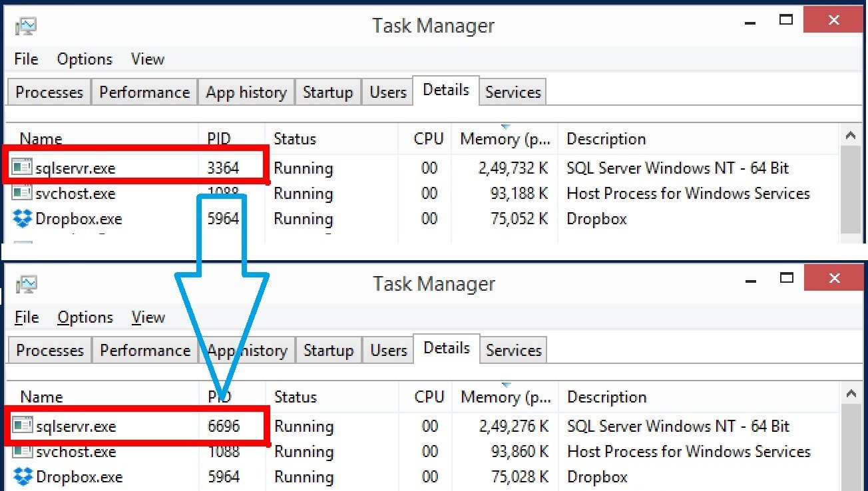Image resolution: width=868 pixels, height=491 pixels.
Task: Switch to Processes tab in upper window
Action: point(49,92)
